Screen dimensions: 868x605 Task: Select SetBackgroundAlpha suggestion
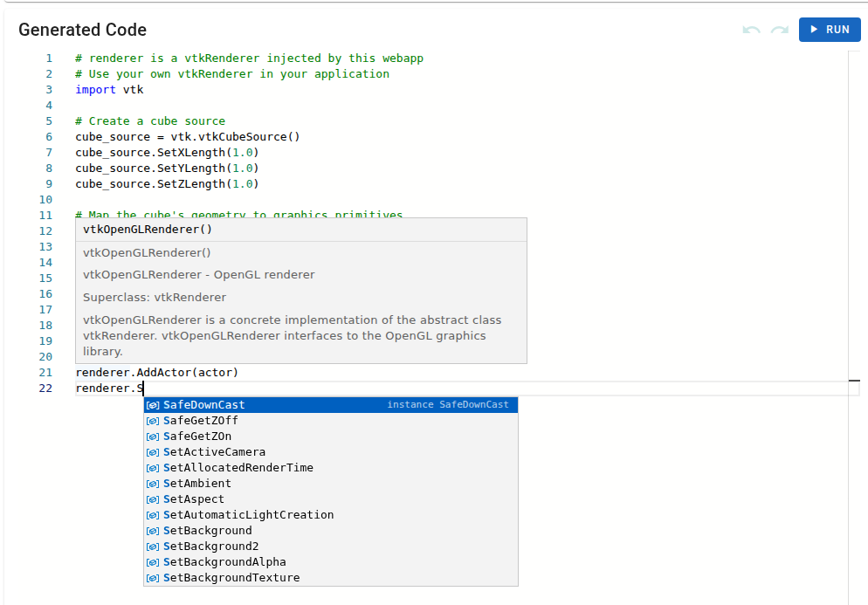[331, 562]
